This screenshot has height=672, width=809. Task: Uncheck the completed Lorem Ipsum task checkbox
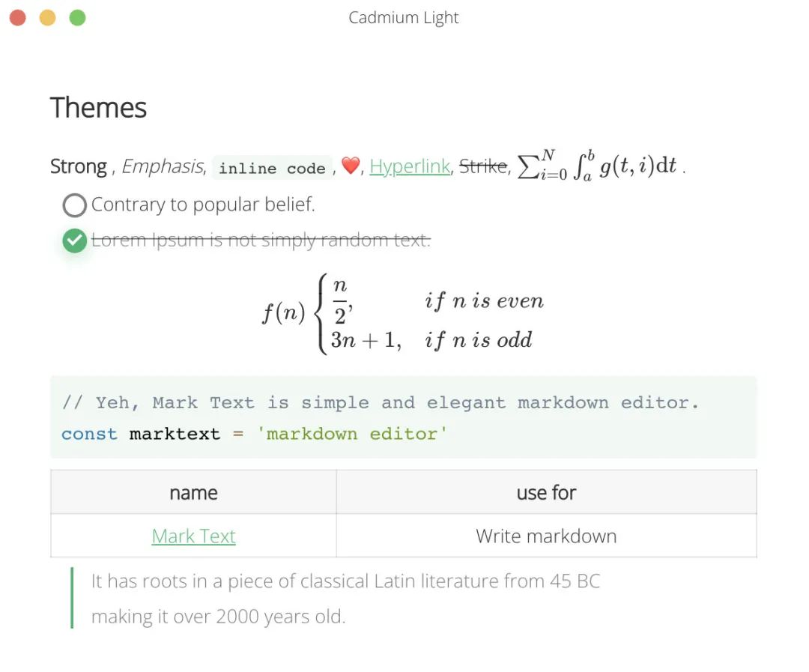[x=75, y=240]
